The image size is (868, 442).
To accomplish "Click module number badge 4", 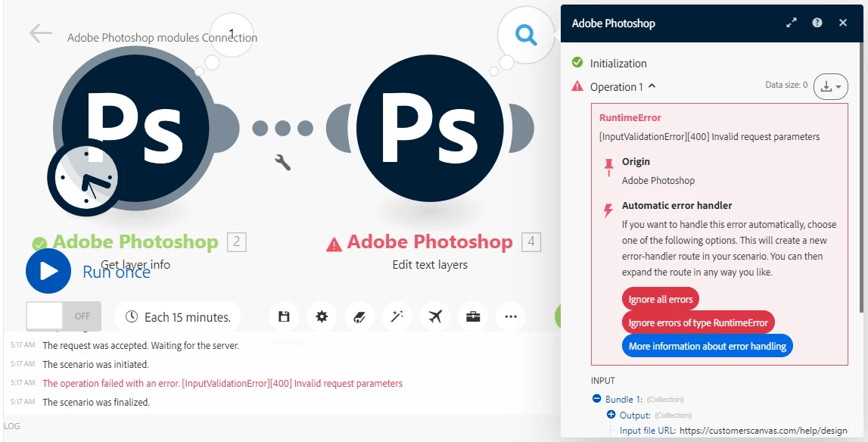I will click(531, 242).
